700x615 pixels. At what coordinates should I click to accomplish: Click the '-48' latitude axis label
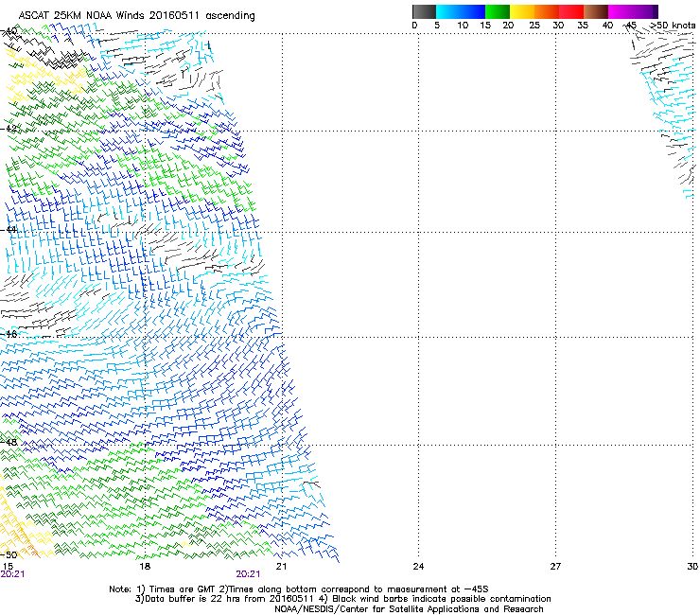[9, 442]
